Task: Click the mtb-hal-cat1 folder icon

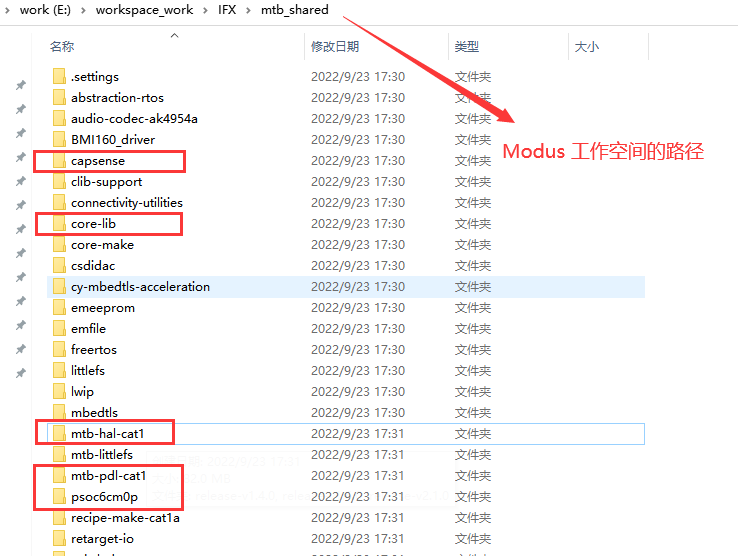Action: 59,434
